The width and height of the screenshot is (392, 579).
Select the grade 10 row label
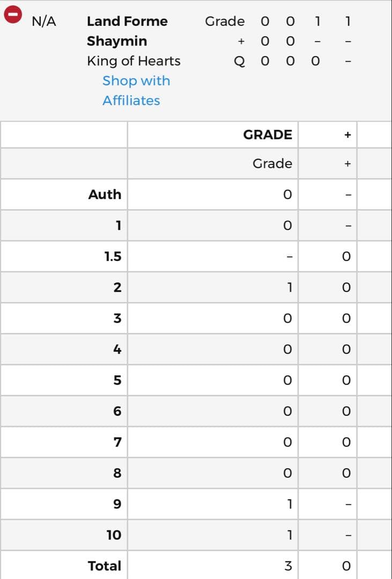point(114,535)
